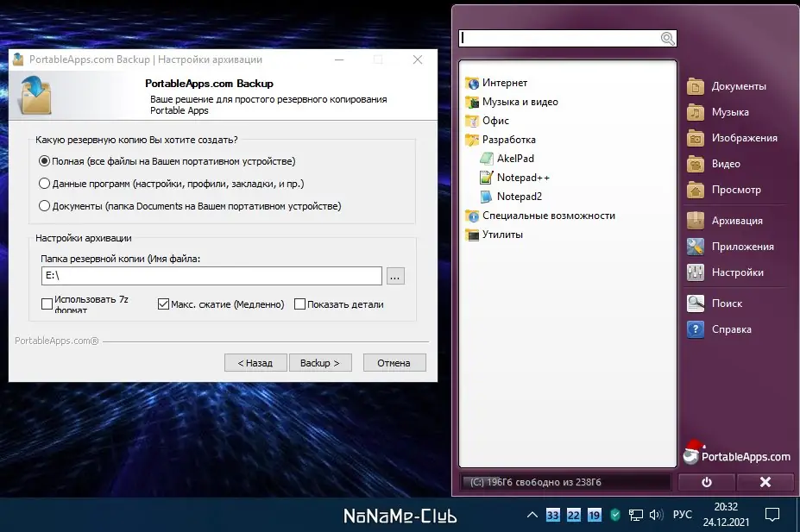Open the green shield security tray icon

(x=615, y=515)
